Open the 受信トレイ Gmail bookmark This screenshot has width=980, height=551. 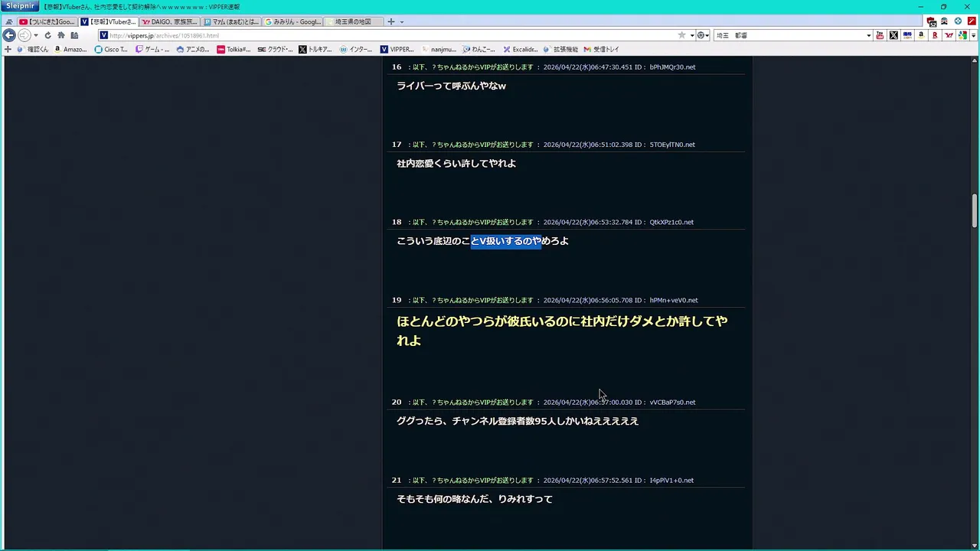(x=601, y=49)
